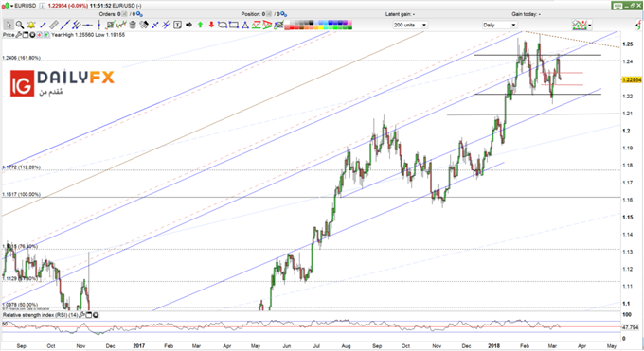
Task: Open the Price wrench settings icon
Action: pyautogui.click(x=19, y=35)
